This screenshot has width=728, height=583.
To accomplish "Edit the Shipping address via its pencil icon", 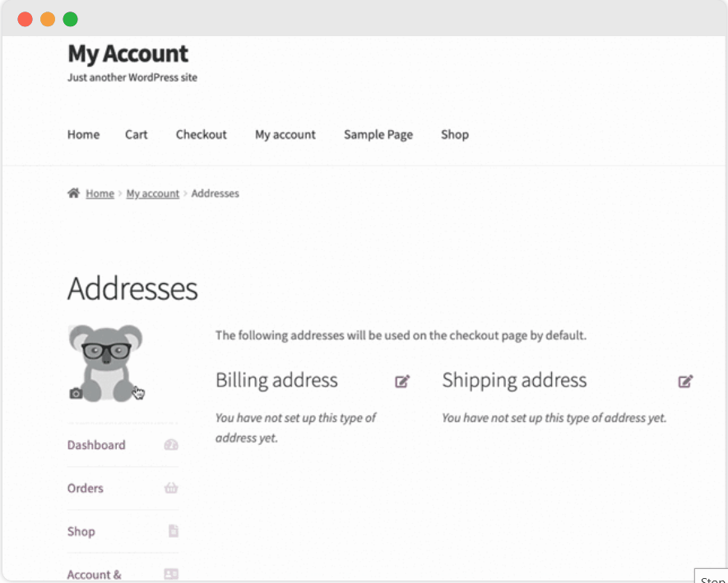I will click(685, 381).
